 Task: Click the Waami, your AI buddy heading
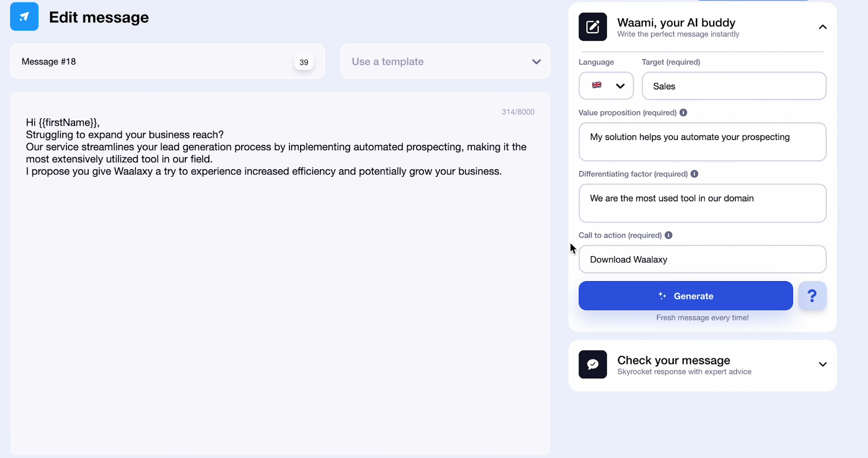tap(676, 22)
